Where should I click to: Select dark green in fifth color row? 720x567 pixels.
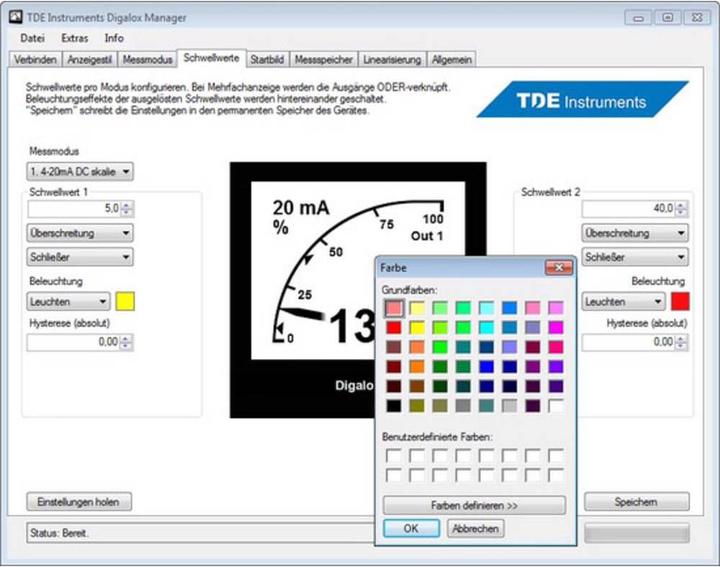(x=440, y=386)
